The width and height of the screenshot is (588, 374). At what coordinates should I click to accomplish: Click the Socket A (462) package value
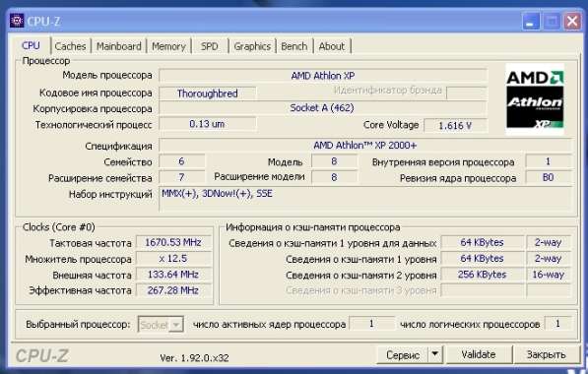(323, 108)
